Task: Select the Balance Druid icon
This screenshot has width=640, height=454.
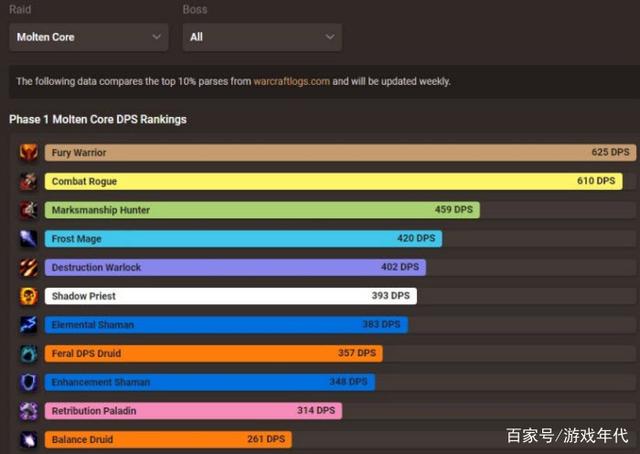Action: 28,439
